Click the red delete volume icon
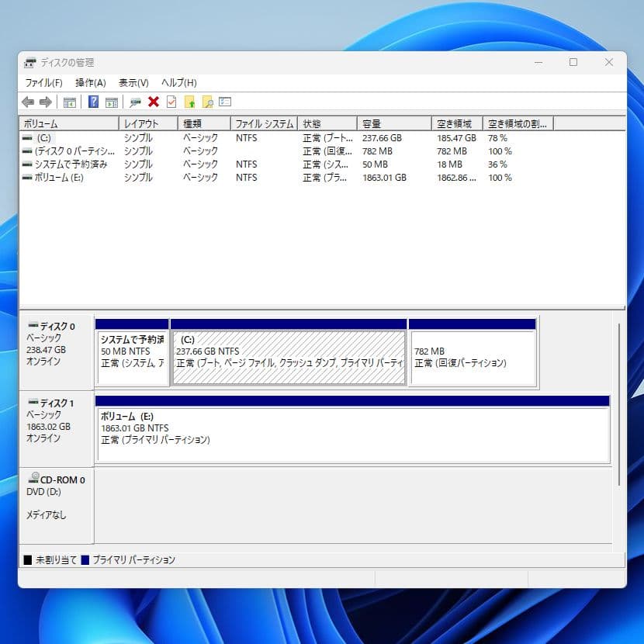The width and height of the screenshot is (644, 644). tap(154, 102)
